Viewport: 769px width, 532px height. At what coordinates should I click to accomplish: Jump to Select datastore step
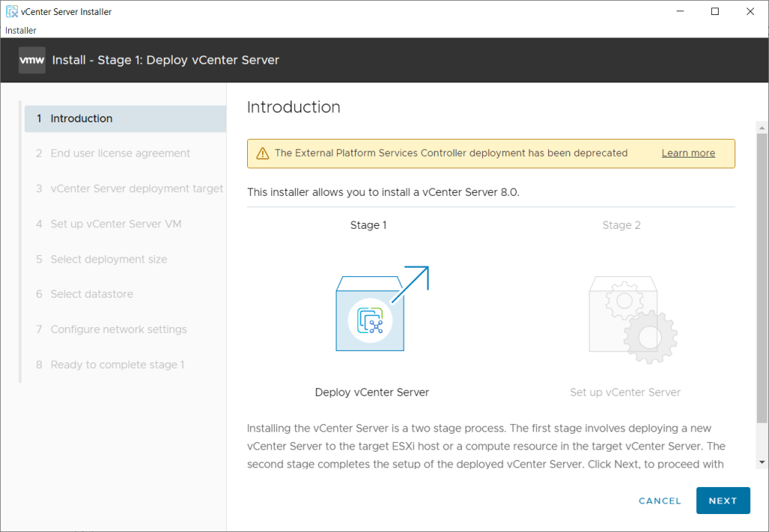[92, 294]
